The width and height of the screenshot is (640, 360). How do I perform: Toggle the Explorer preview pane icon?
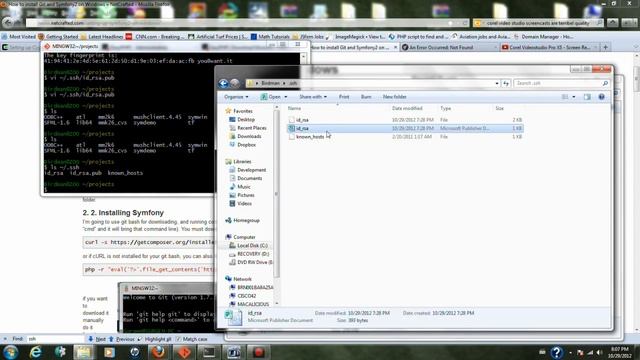pyautogui.click(x=587, y=97)
